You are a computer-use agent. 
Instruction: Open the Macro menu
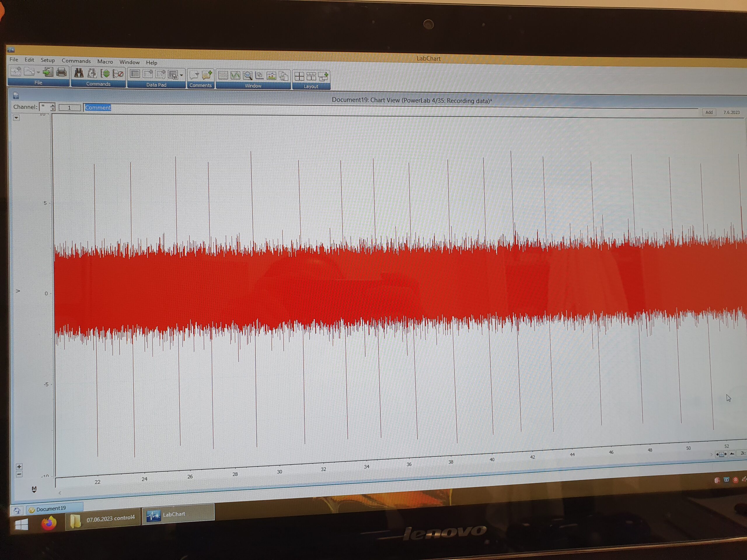click(105, 62)
